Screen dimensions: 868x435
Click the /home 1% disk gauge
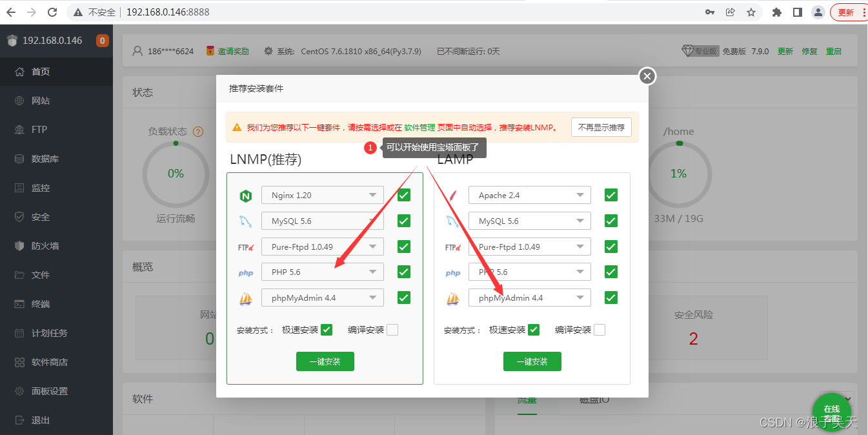(678, 174)
